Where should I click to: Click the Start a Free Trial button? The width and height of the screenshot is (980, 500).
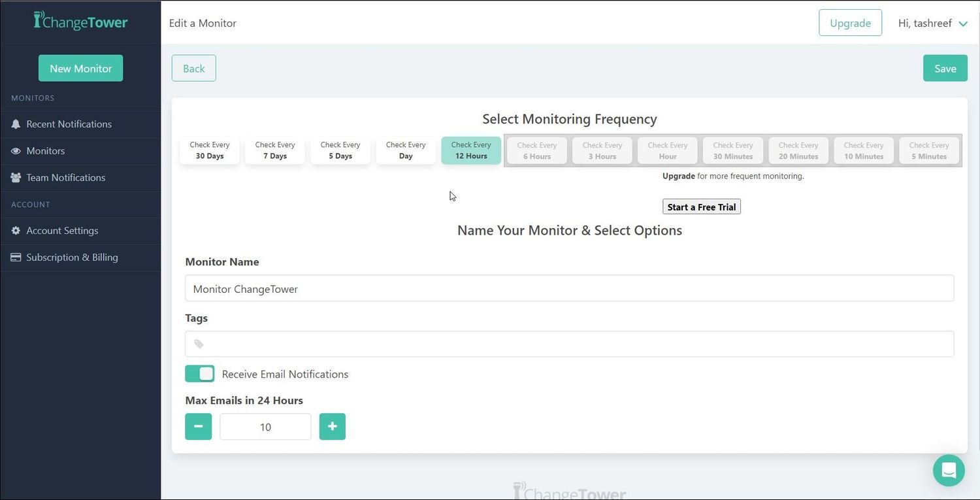[x=702, y=207]
